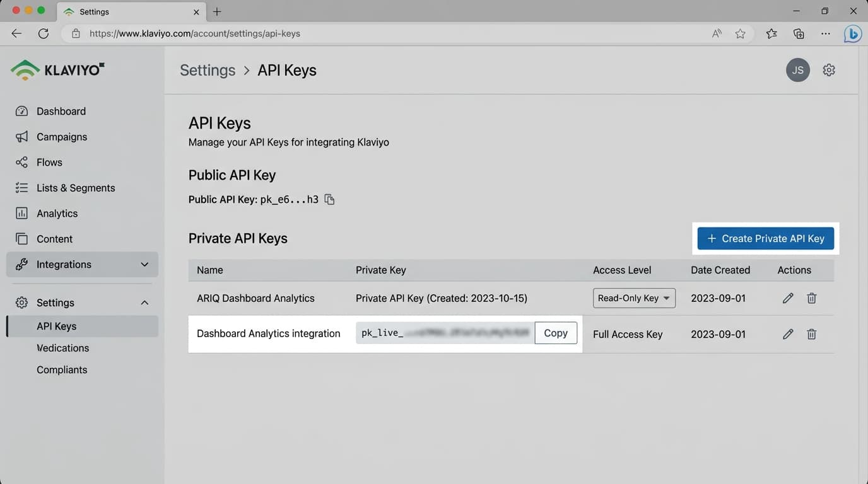Viewport: 868px width, 484px height.
Task: Click the pk_live private key field
Action: click(445, 333)
